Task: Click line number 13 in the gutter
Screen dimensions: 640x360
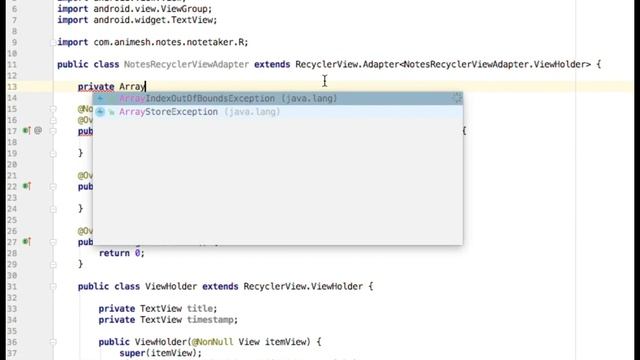Action: coord(12,87)
